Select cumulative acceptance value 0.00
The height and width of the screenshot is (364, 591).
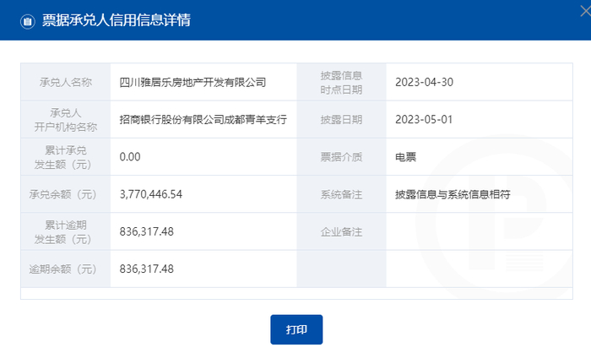130,156
